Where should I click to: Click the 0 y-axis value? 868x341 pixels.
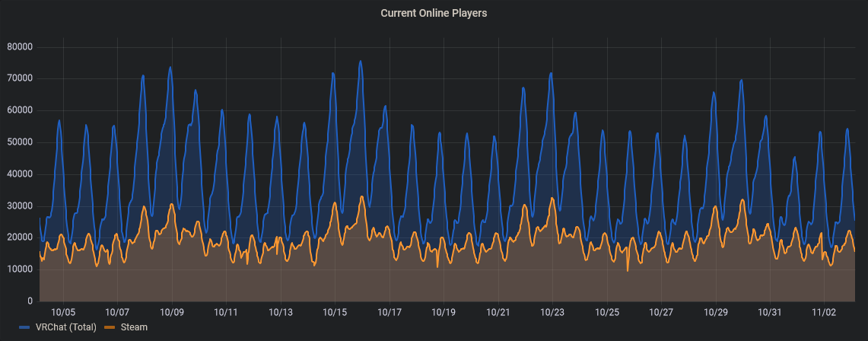coord(30,301)
